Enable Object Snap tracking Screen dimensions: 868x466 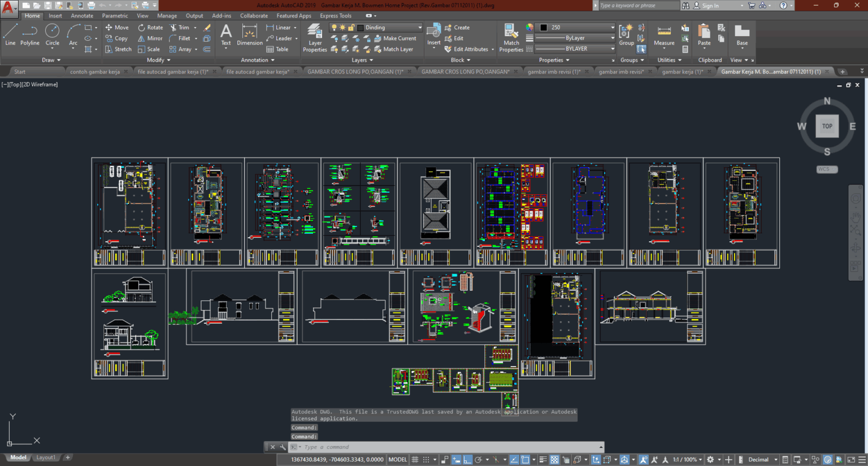[513, 459]
